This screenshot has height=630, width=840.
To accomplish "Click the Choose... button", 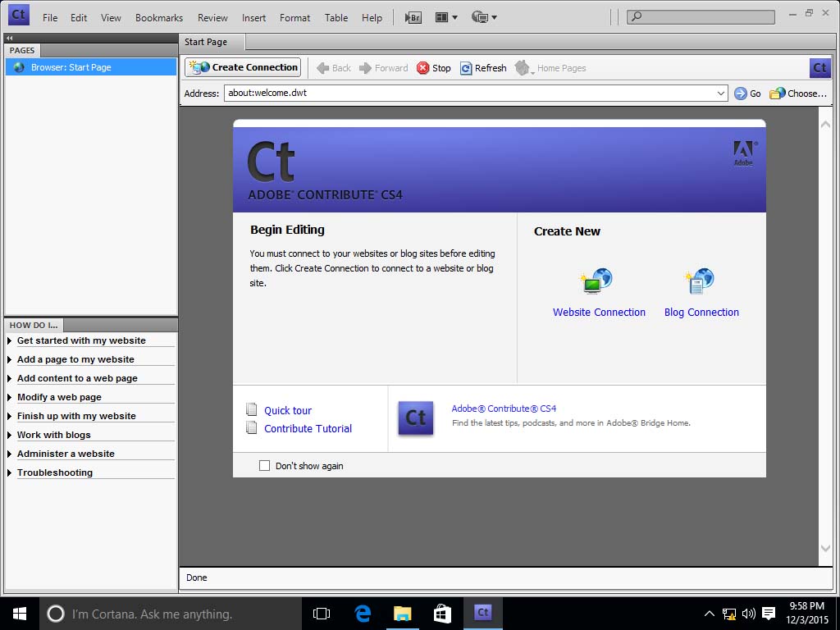I will click(x=798, y=94).
